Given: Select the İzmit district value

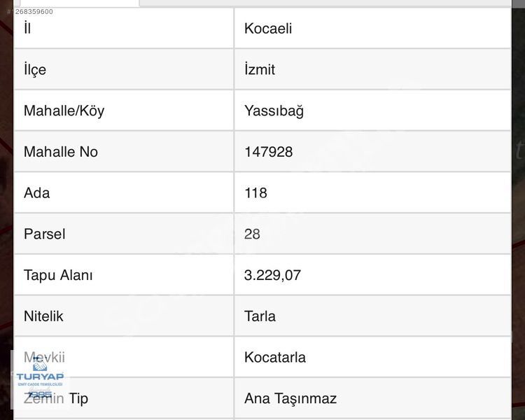Looking at the screenshot, I should pos(260,70).
